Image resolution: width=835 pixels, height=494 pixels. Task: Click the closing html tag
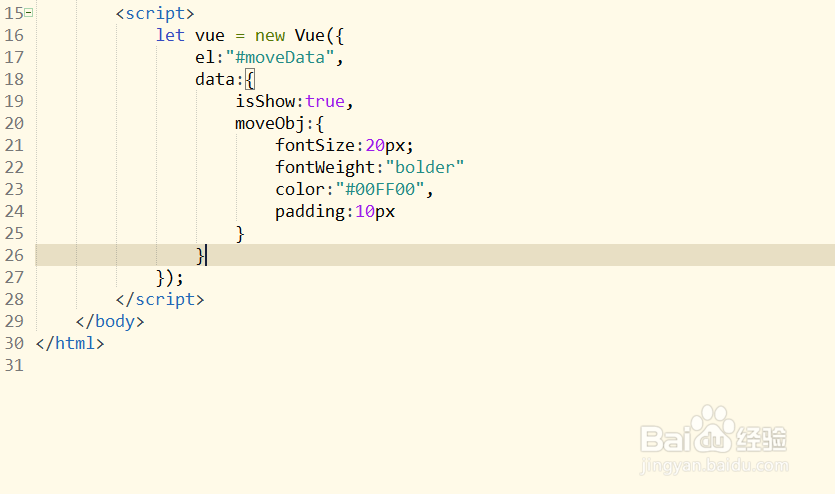[70, 343]
